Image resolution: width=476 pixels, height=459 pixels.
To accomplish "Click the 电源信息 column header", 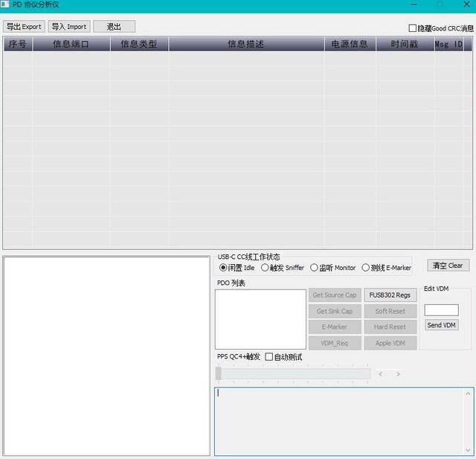I will pyautogui.click(x=350, y=44).
